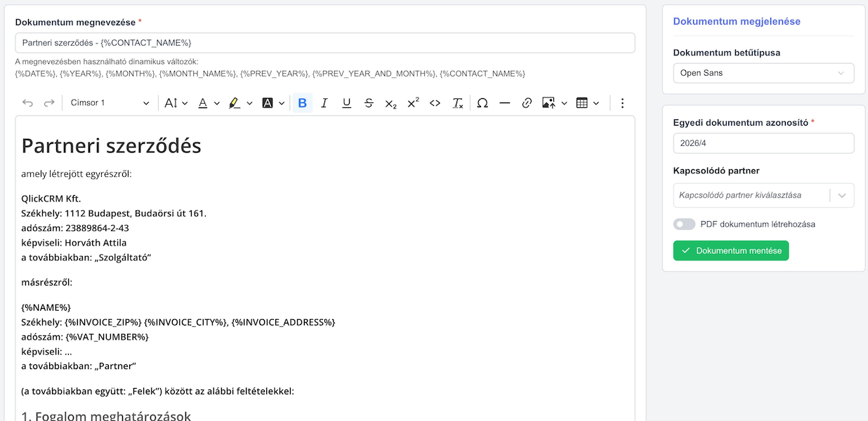Apply inline code formatting

435,103
